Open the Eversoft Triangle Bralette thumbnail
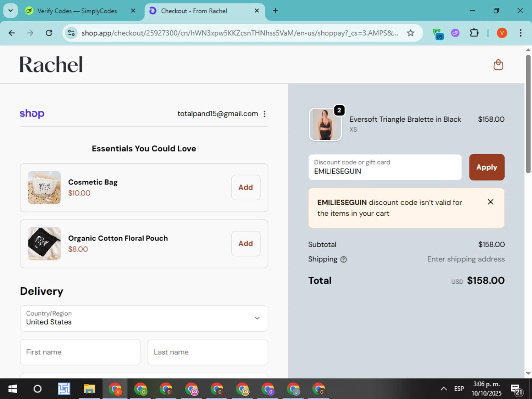Screen dimensions: 532x399 pos(325,124)
